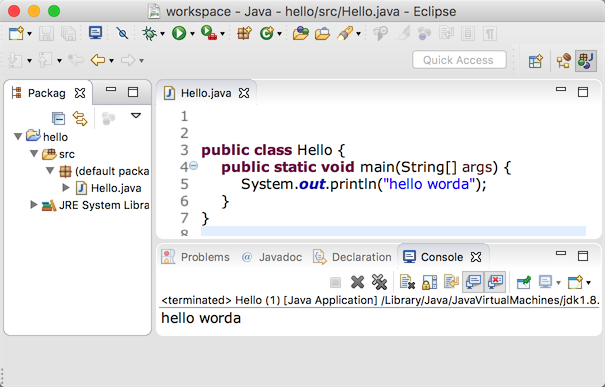
Task: Open the New wizard dropdown arrow
Action: click(29, 34)
